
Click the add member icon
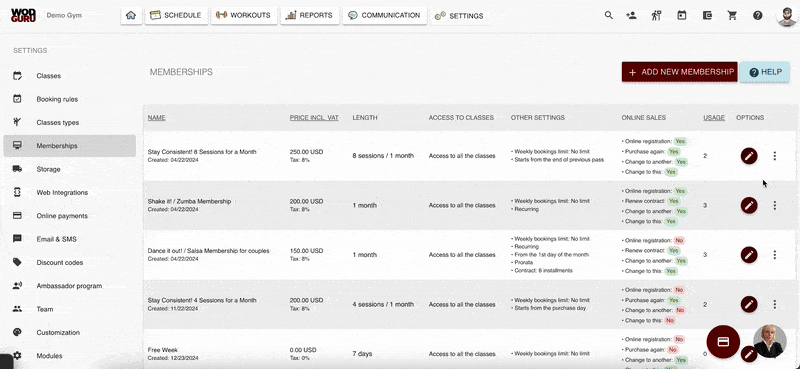(x=631, y=15)
